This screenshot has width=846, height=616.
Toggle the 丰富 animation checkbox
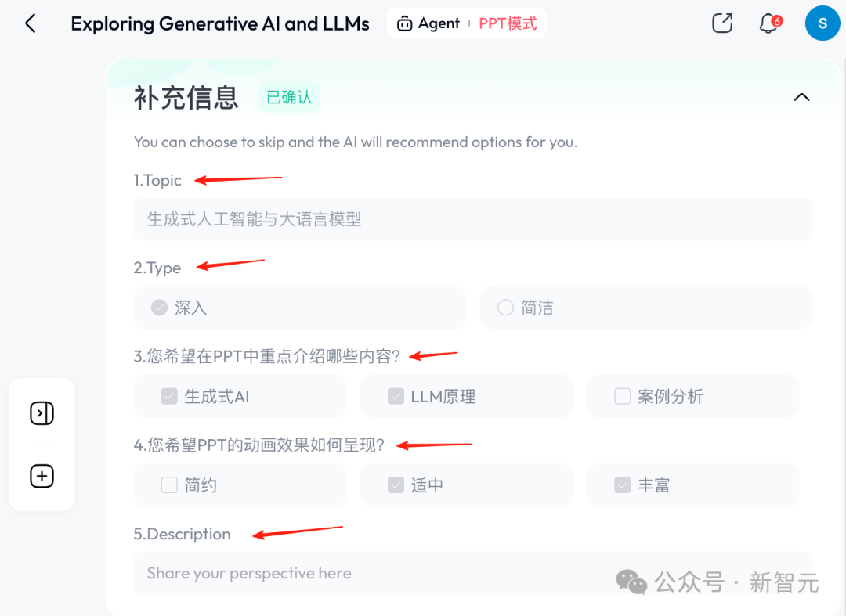coord(623,485)
